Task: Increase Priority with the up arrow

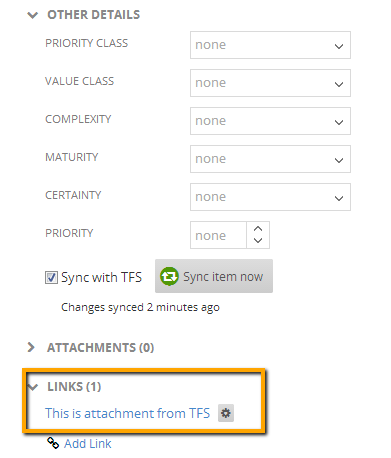Action: tap(258, 229)
